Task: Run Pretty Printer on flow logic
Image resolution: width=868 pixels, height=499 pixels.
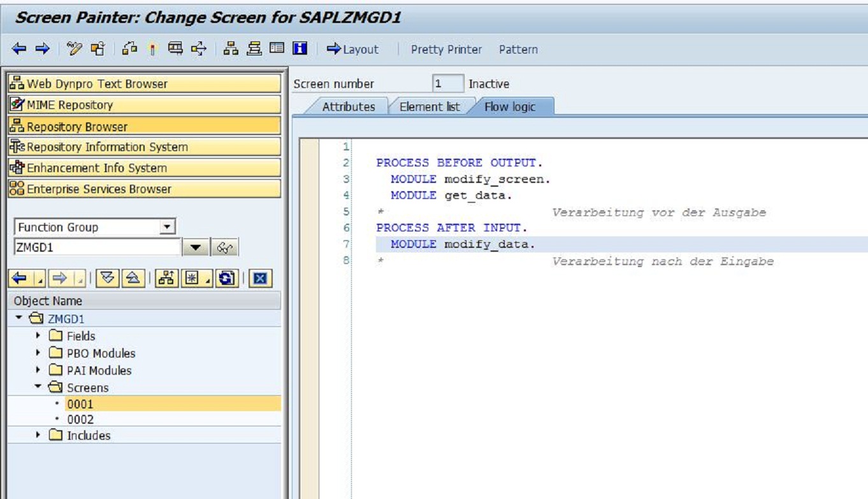Action: pyautogui.click(x=446, y=49)
